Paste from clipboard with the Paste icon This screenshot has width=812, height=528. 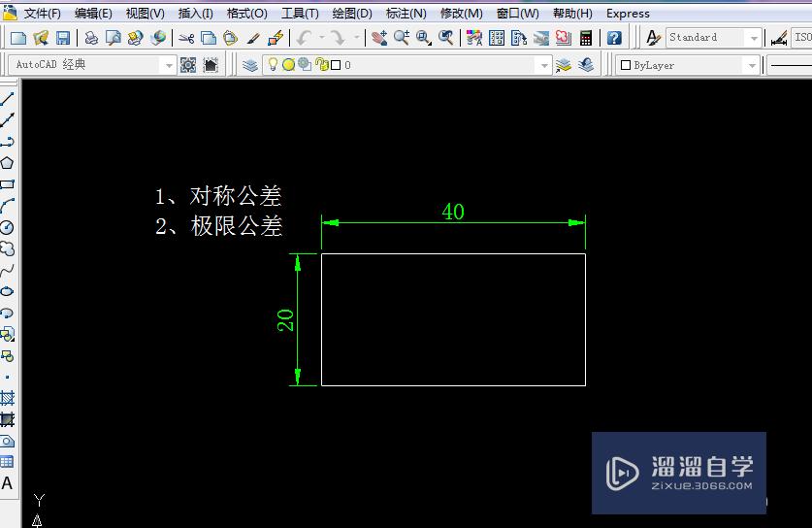[x=231, y=38]
